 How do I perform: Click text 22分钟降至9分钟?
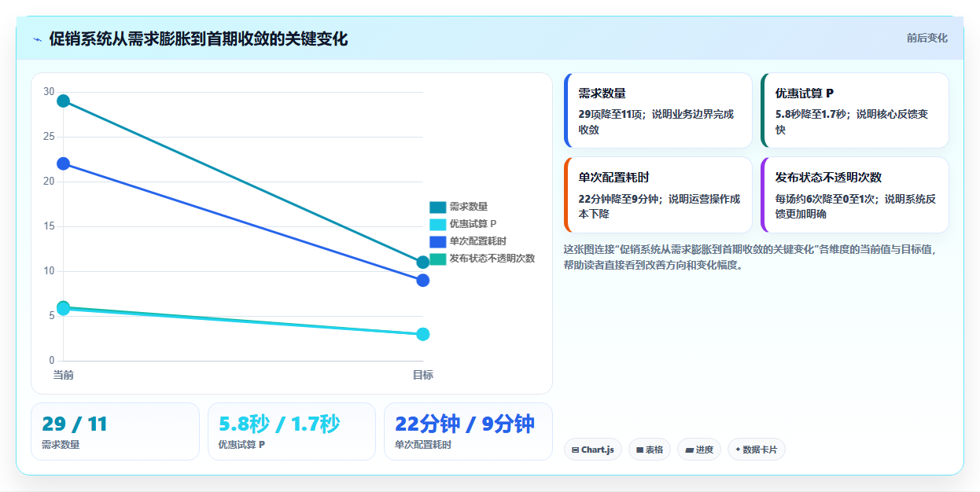619,199
